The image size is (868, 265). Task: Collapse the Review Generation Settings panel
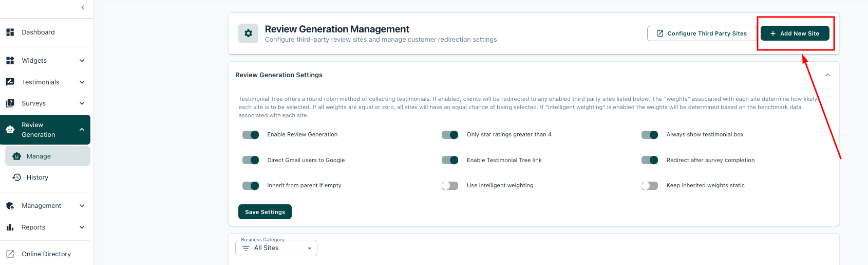(827, 75)
